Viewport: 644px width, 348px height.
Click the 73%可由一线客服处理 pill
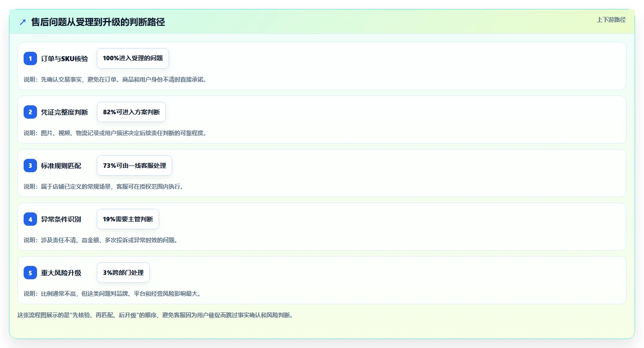[134, 166]
